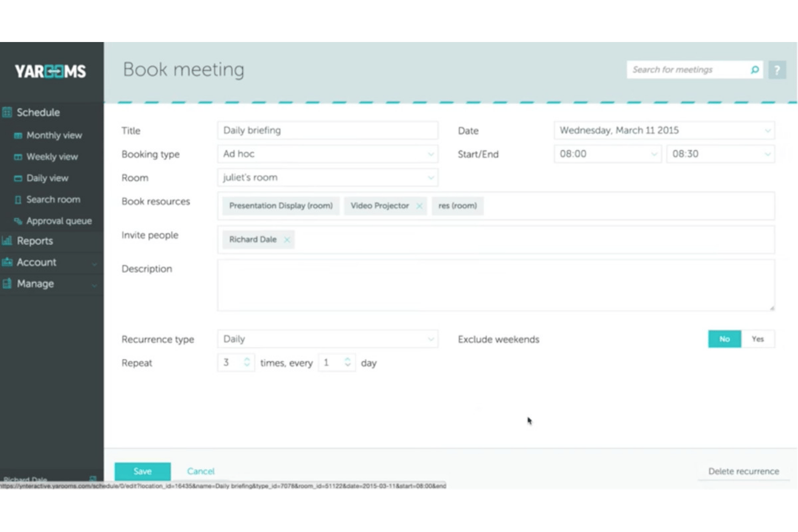The image size is (798, 532).
Task: Click the Reports chart icon
Action: pyautogui.click(x=7, y=240)
